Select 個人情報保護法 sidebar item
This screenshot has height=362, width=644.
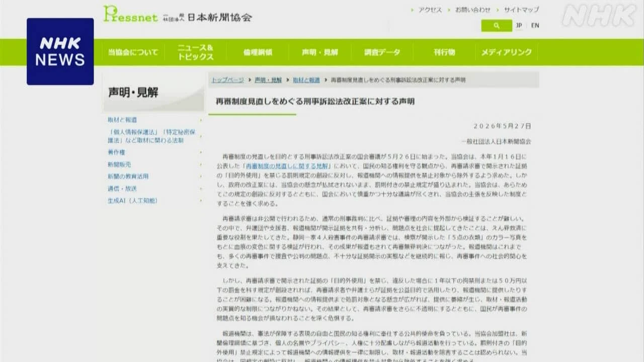coord(151,136)
